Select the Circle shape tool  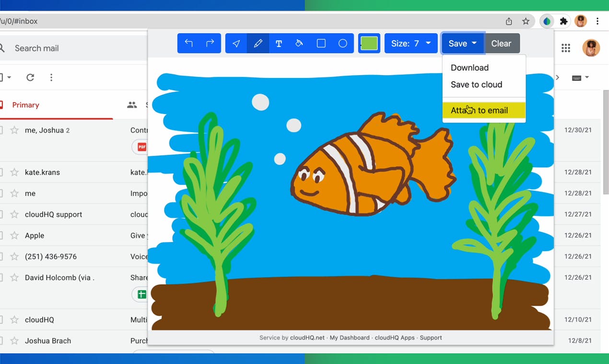click(343, 43)
